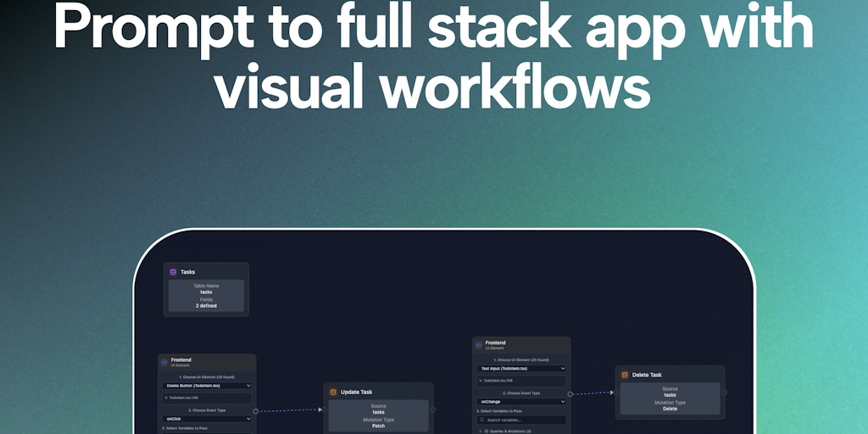Click the orange icon on Delete Task node
Image resolution: width=868 pixels, height=434 pixels.
(625, 375)
